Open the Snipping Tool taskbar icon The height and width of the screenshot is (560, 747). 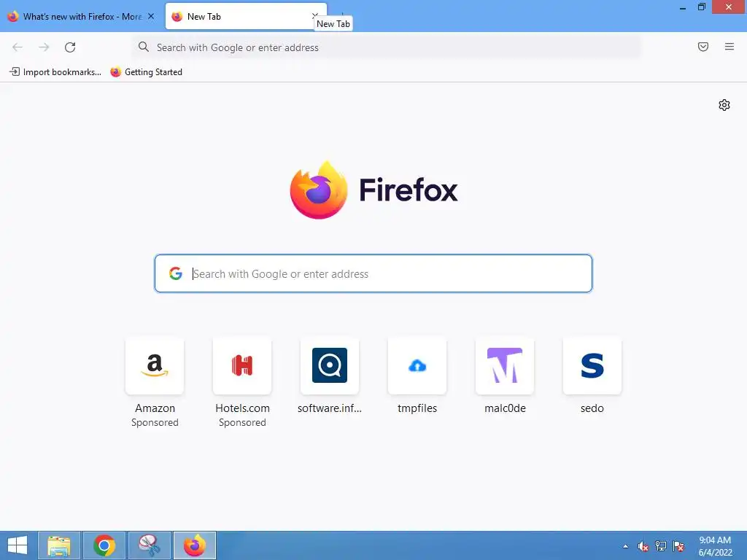149,545
